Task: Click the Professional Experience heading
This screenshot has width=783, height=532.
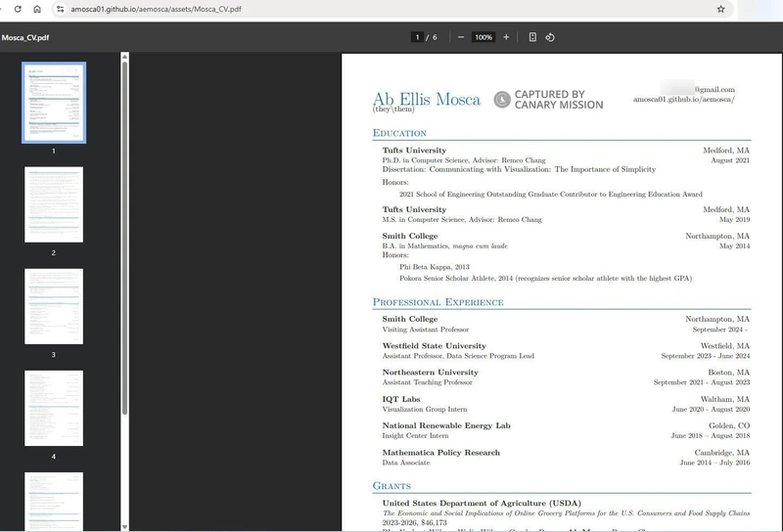Action: (x=438, y=302)
